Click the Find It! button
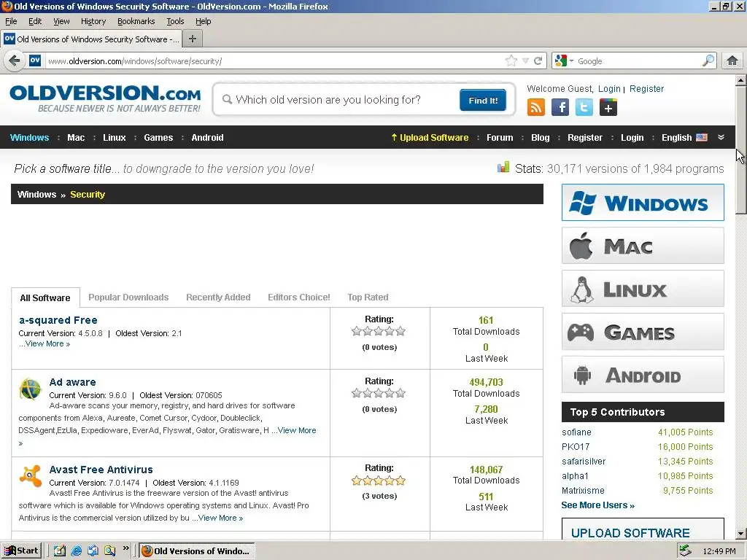The height and width of the screenshot is (560, 747). (x=483, y=100)
